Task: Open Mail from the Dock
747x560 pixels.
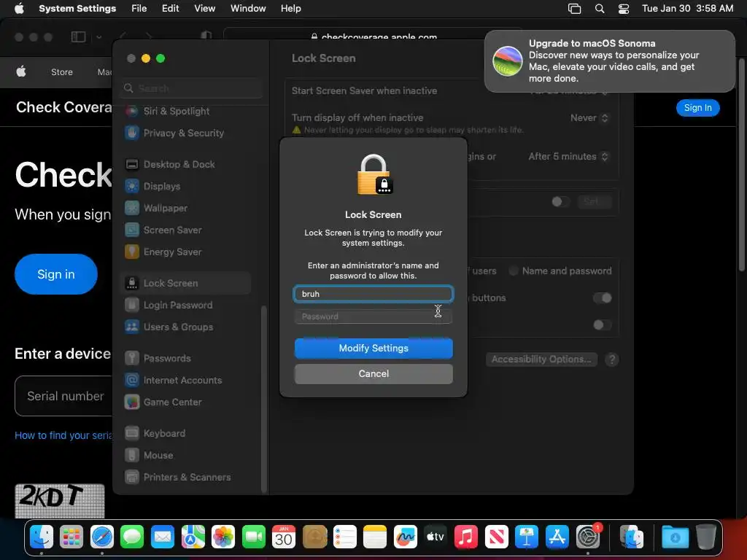Action: (163, 537)
